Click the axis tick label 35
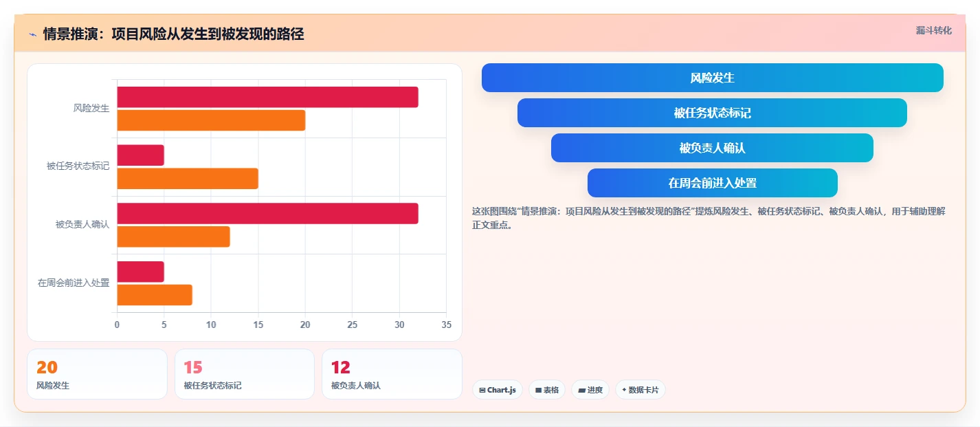The image size is (980, 427). click(446, 325)
